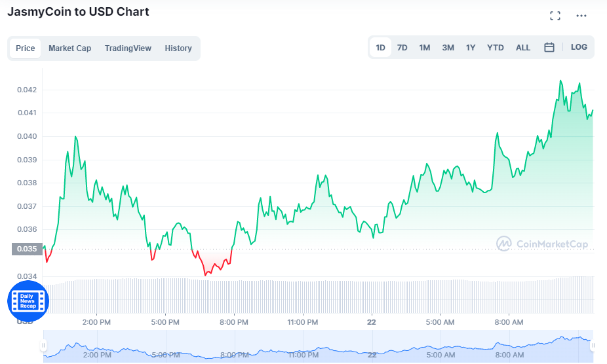Click the 0.041 y-axis label
This screenshot has height=364, width=607.
(27, 113)
